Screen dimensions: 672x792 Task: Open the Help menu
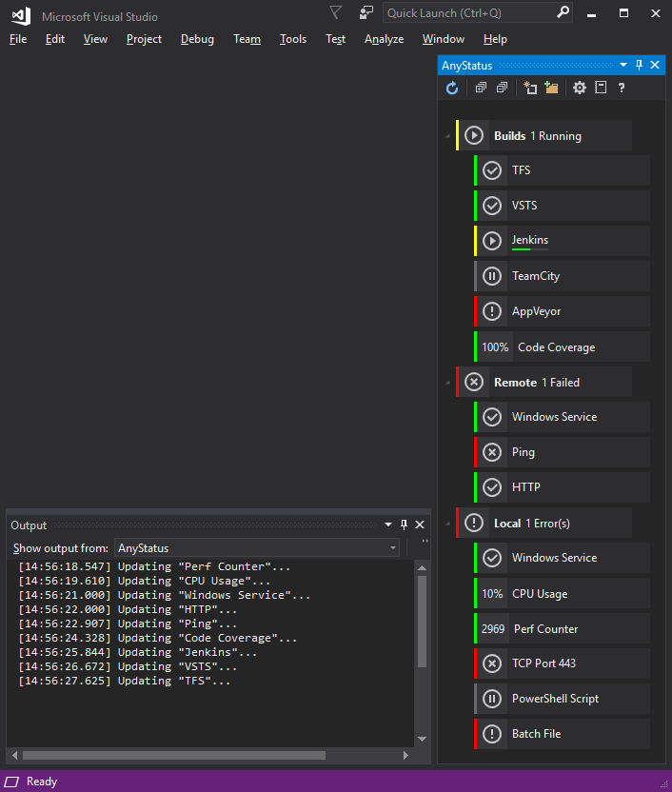pyautogui.click(x=495, y=39)
